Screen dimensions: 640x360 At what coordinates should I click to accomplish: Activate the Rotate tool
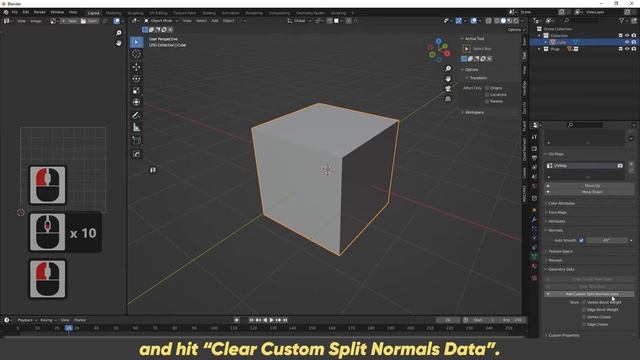coord(137,79)
